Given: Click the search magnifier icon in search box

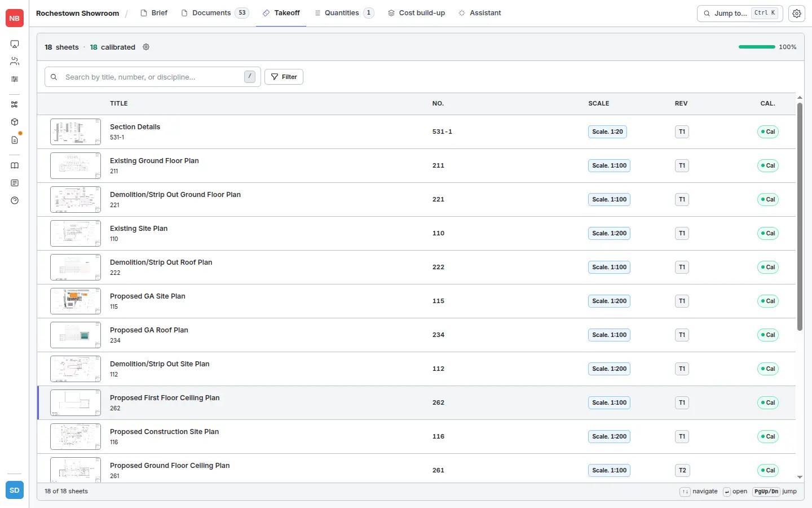Looking at the screenshot, I should (54, 77).
